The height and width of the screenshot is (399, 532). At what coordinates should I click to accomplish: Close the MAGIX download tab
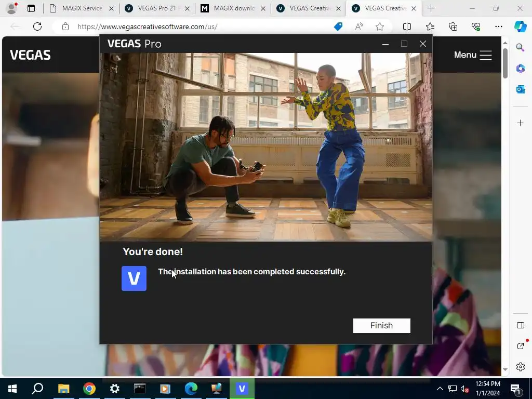[263, 9]
